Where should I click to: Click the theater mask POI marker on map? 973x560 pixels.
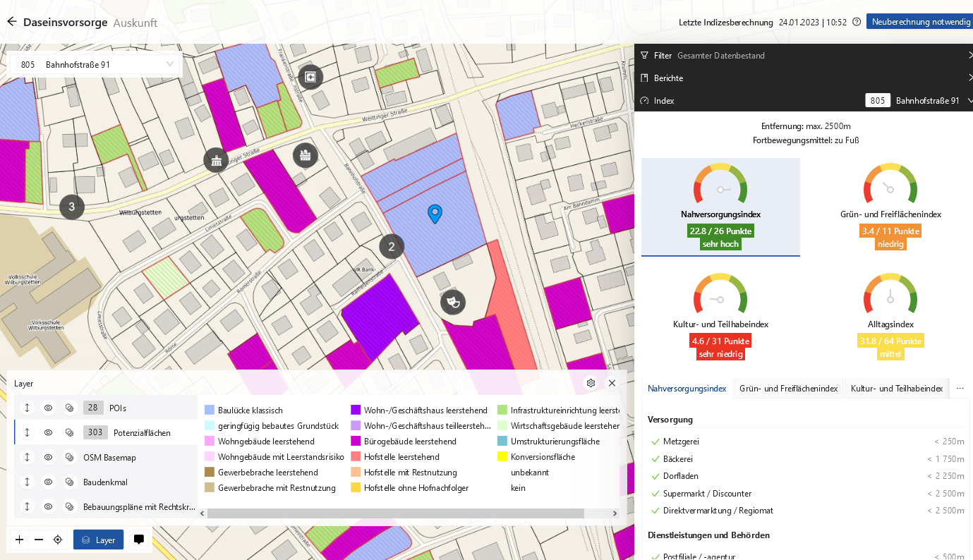pyautogui.click(x=453, y=302)
